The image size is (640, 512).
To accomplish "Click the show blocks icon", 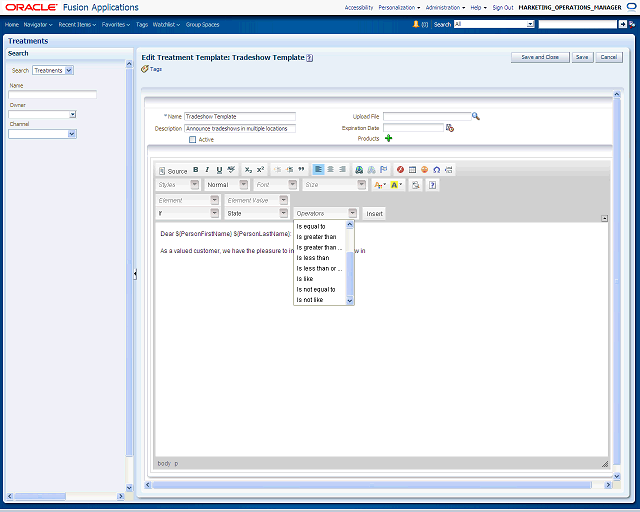I will tap(416, 185).
